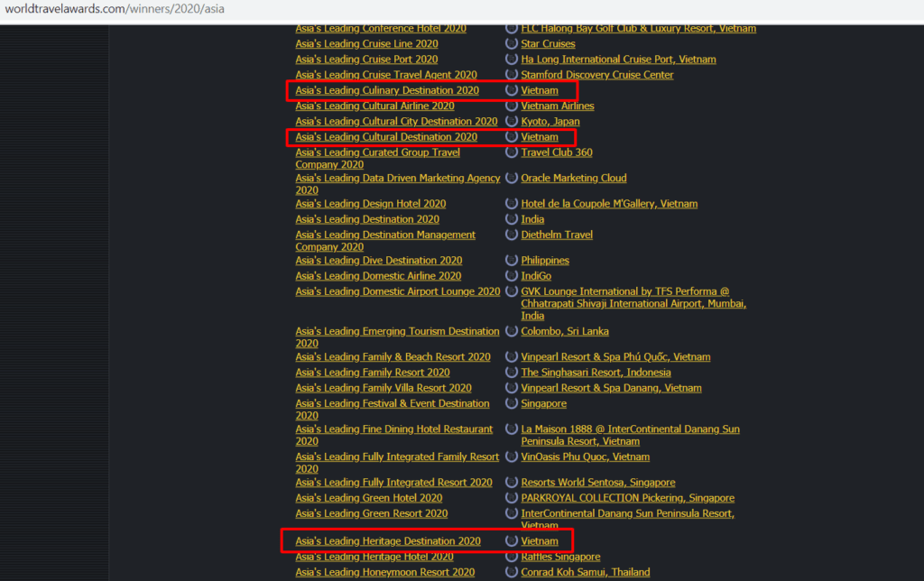Open Asia's Leading Fully Integrated Resort 2020
Viewport: 924px width, 581px height.
[393, 482]
